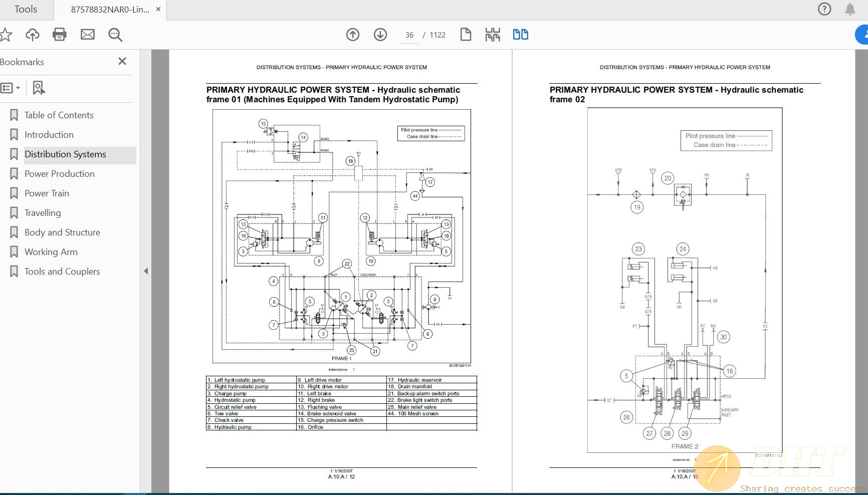Open the Power Train bookmark

pos(47,193)
